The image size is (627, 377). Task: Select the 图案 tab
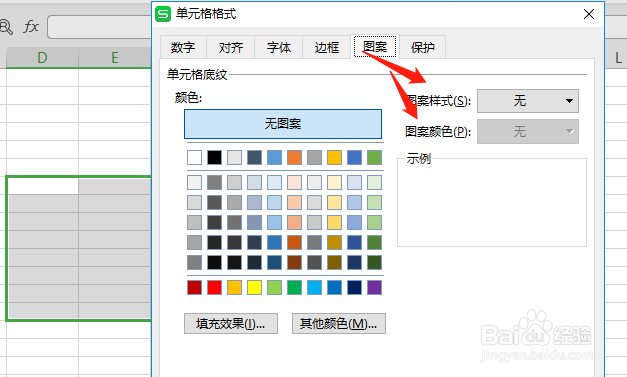click(375, 46)
